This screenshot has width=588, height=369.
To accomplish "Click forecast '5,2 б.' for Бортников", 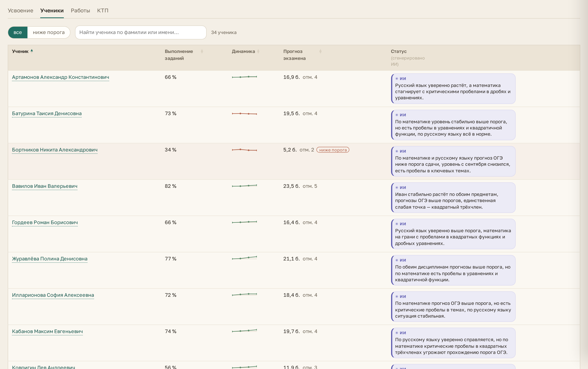I will (x=290, y=150).
